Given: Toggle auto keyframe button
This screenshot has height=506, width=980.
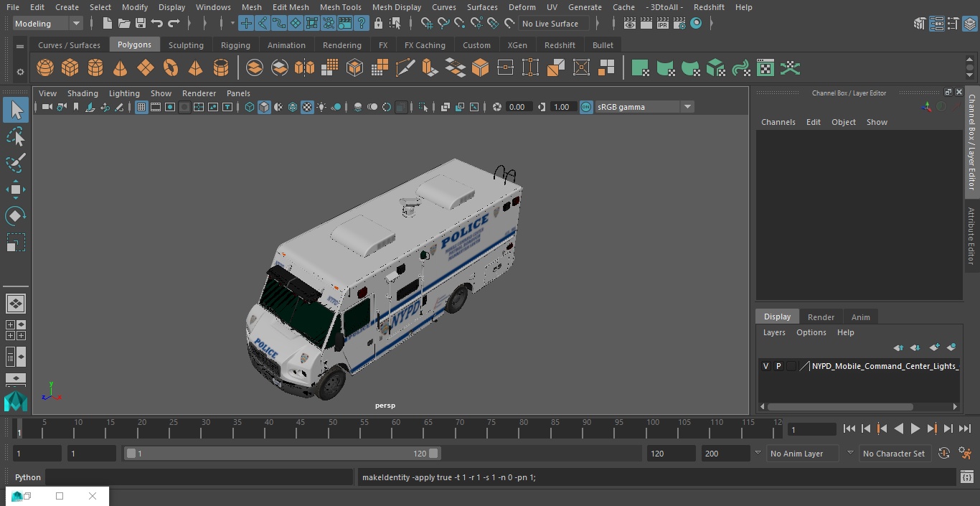Looking at the screenshot, I should coord(944,454).
